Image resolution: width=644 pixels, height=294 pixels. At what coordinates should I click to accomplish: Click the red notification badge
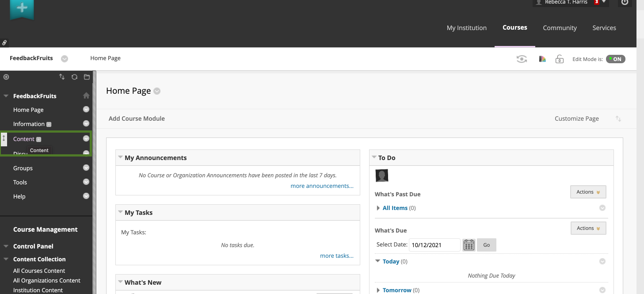(x=596, y=2)
